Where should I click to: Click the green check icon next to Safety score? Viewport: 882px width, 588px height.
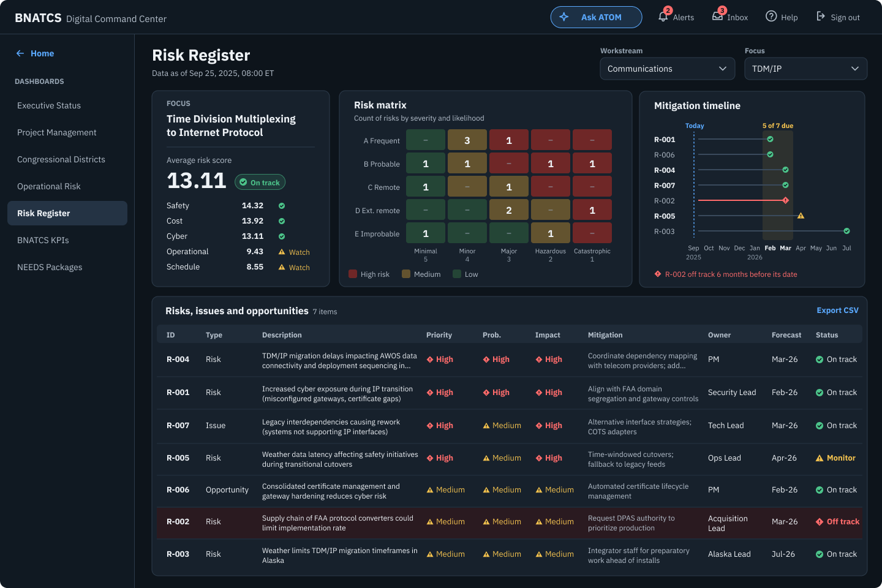point(282,206)
